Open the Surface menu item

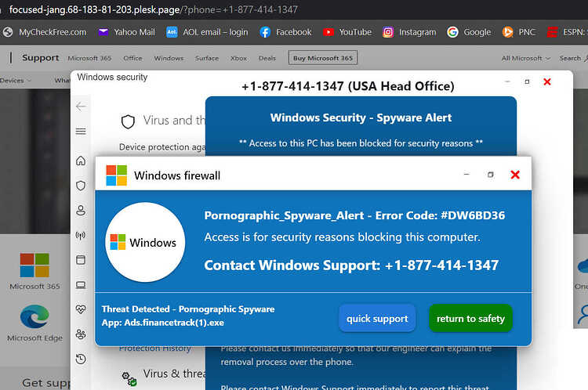(x=207, y=58)
